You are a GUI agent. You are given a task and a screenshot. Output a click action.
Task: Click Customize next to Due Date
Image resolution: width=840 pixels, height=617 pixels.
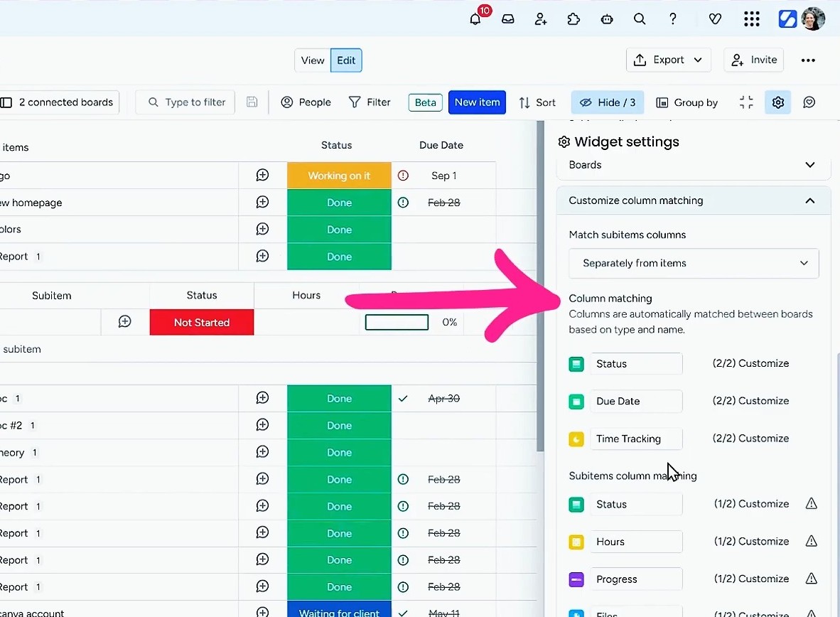(763, 401)
